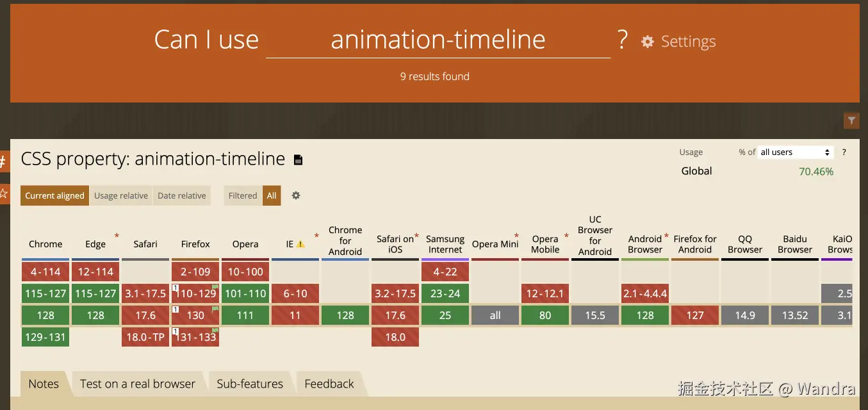Click the hash permalink icon on left edge
This screenshot has width=868, height=410.
[x=3, y=161]
